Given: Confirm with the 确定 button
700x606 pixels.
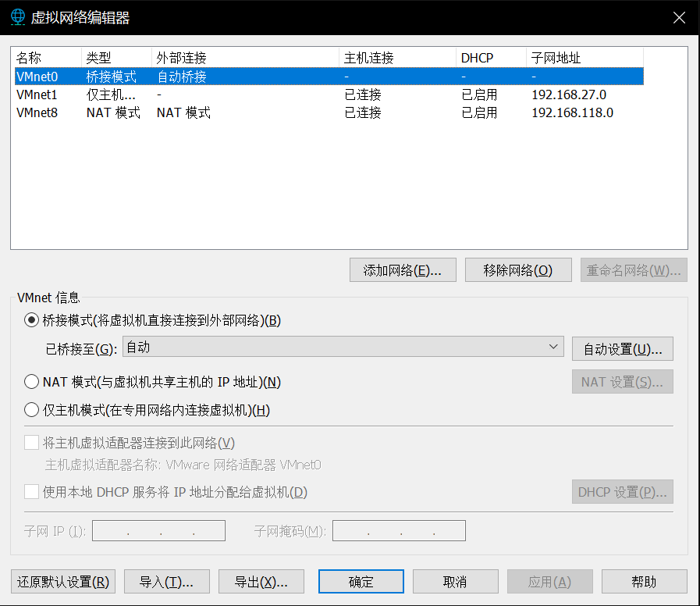Looking at the screenshot, I should click(361, 582).
